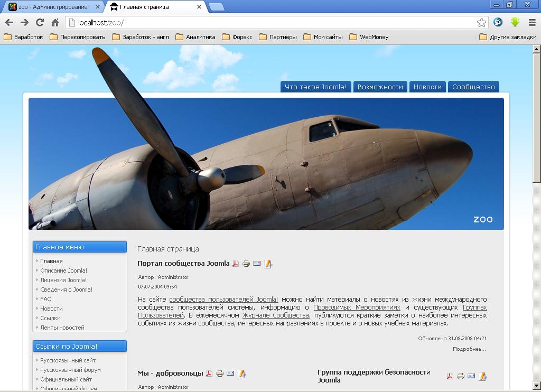Open the browser home page icon
The width and height of the screenshot is (541, 392).
tap(55, 23)
